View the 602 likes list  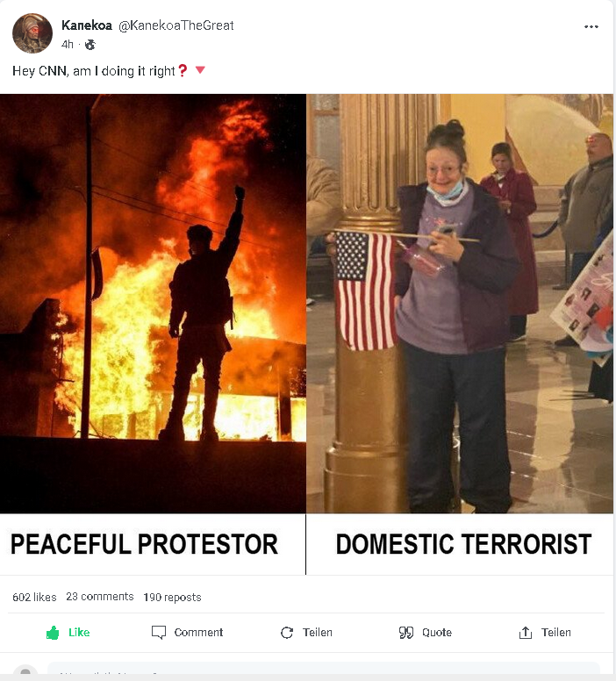pos(35,597)
